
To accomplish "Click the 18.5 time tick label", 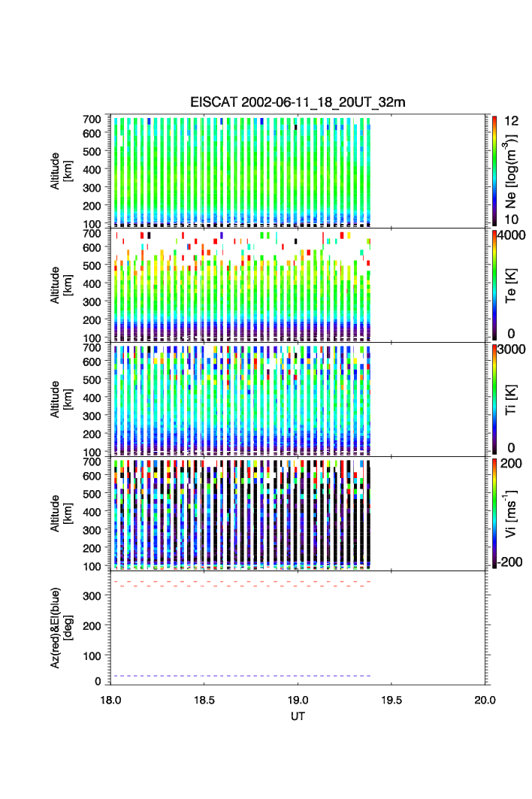I will pos(204,700).
